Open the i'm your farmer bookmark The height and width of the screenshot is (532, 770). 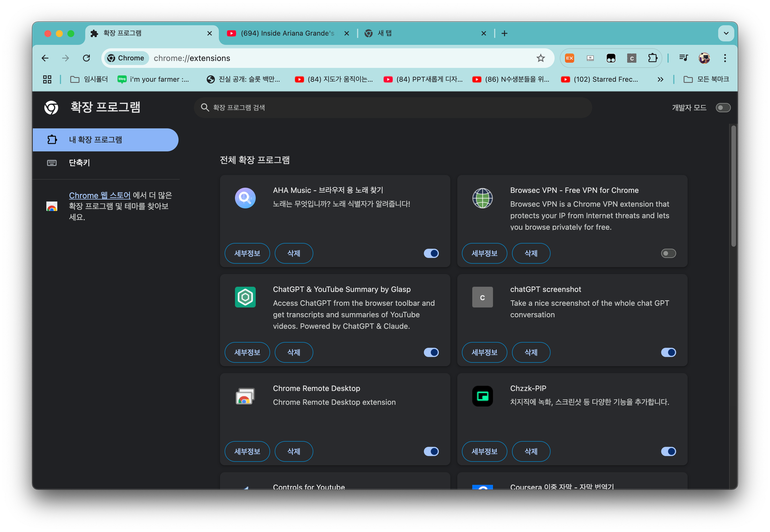[x=153, y=79]
